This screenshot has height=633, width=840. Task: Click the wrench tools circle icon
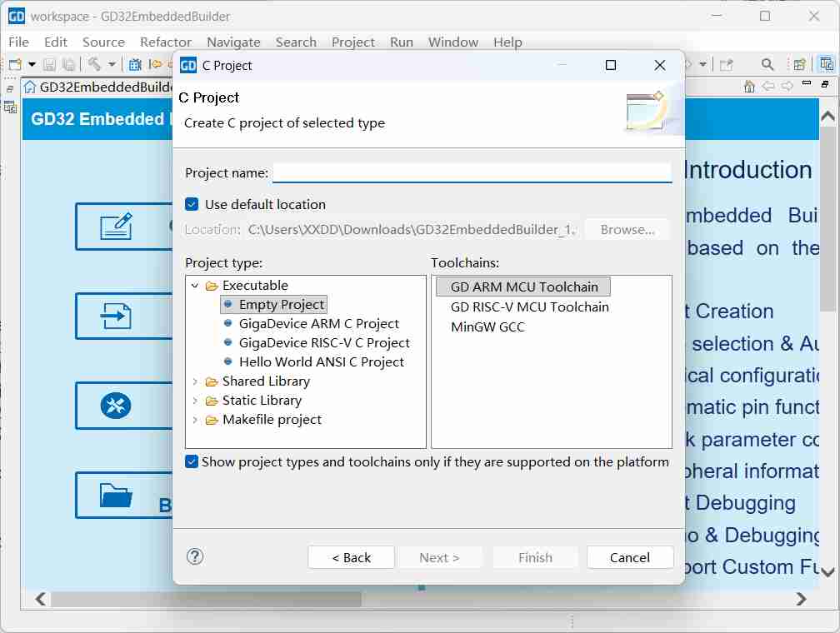click(116, 406)
